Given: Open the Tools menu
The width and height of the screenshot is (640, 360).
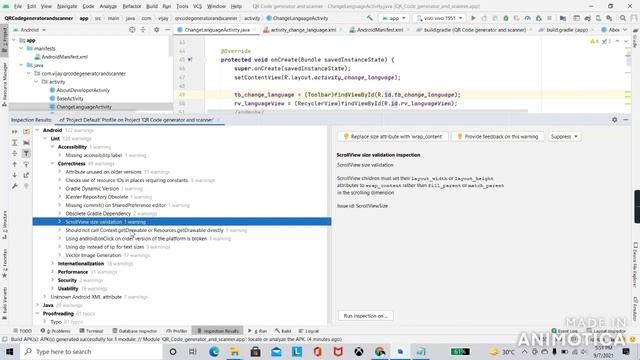Looking at the screenshot, I should 182,6.
